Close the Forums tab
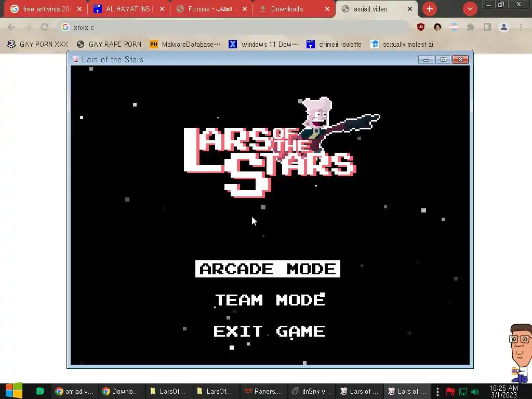 click(x=245, y=9)
